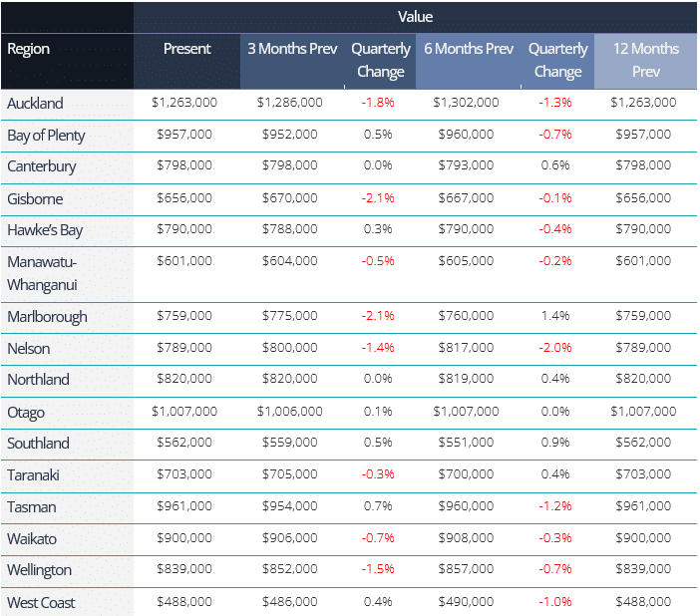
Task: Click the Region column header
Action: coord(28,49)
